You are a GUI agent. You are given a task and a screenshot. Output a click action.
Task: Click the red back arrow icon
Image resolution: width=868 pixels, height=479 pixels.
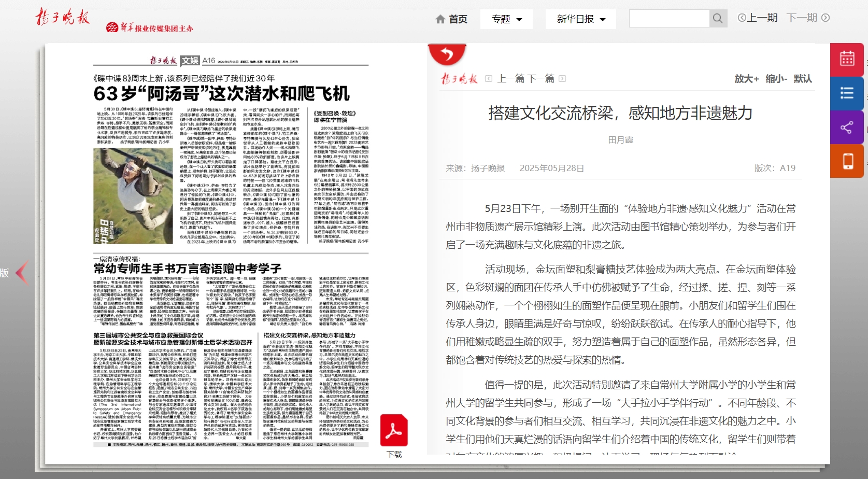pyautogui.click(x=447, y=54)
